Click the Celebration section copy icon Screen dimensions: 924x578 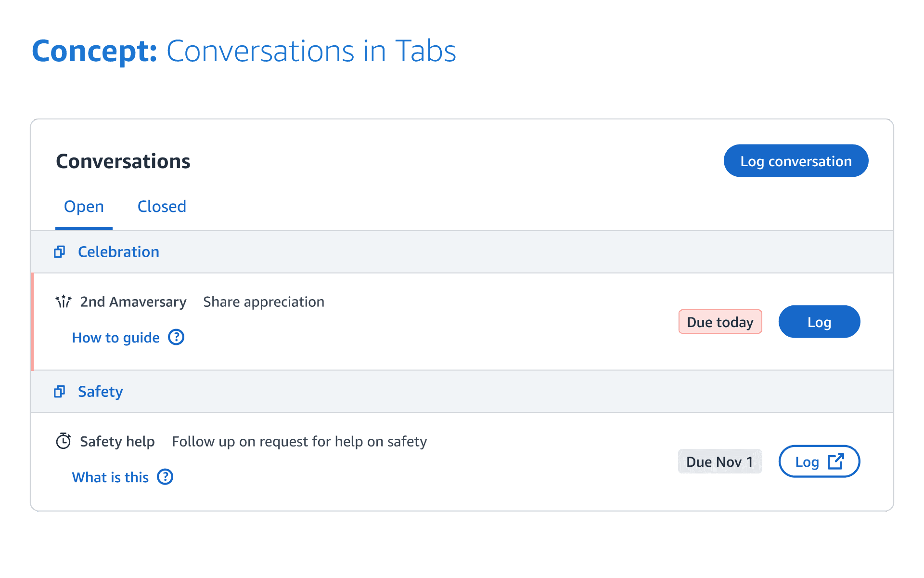(59, 252)
